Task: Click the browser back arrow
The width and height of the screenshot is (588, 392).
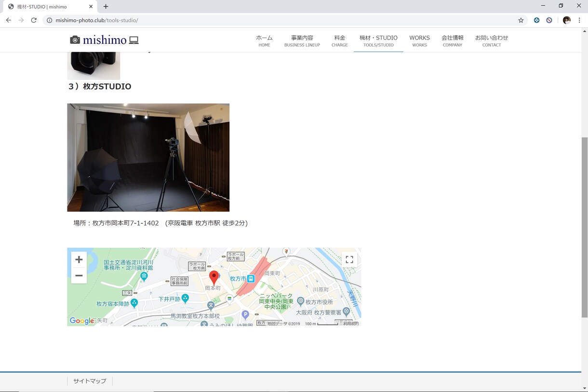Action: coord(8,20)
